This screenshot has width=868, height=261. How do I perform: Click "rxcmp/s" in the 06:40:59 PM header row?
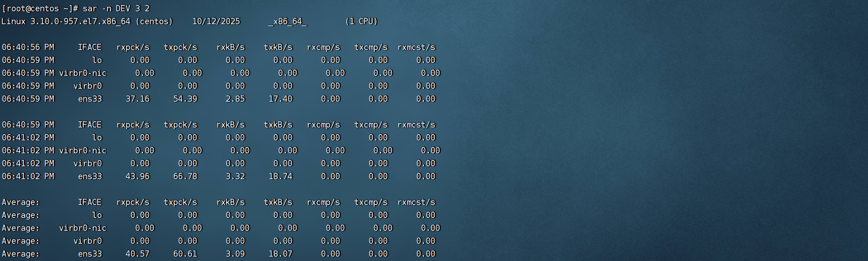click(x=324, y=125)
